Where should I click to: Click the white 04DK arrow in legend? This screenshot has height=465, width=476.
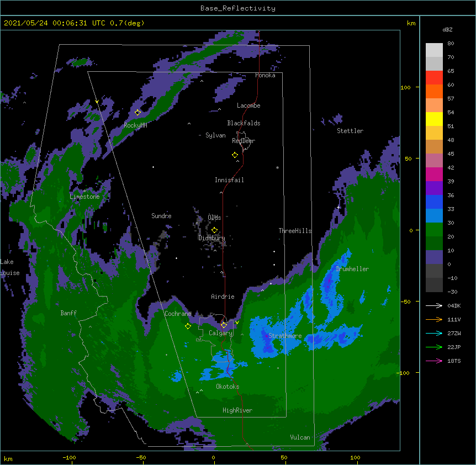pyautogui.click(x=434, y=305)
